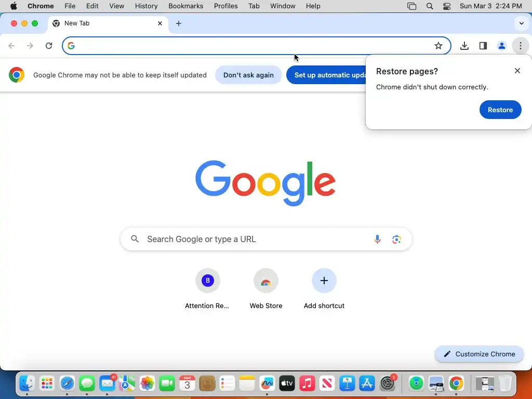The image size is (532, 399).
Task: Open Calendar from the Dock
Action: [x=187, y=383]
